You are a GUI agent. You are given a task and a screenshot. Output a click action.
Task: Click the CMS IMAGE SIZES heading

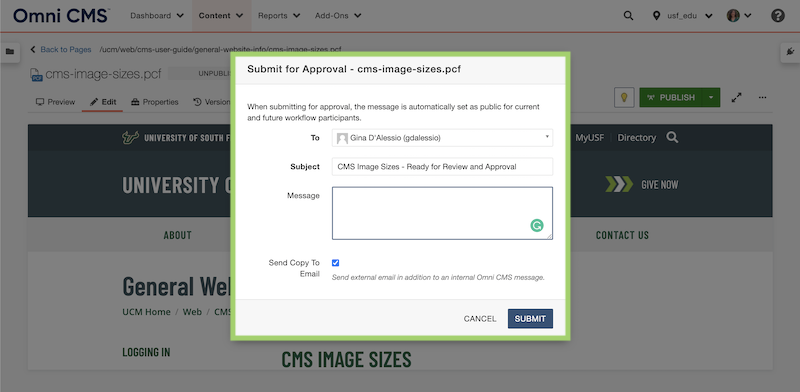click(x=346, y=359)
